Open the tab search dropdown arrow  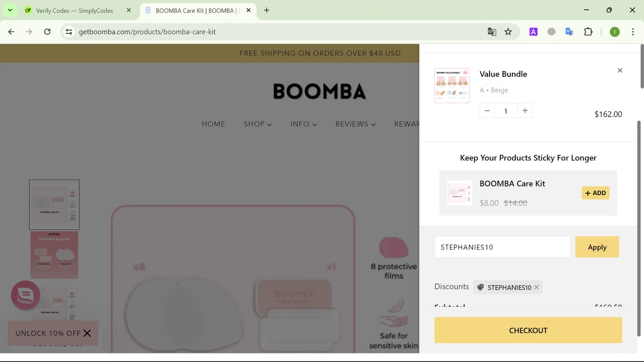click(x=10, y=10)
